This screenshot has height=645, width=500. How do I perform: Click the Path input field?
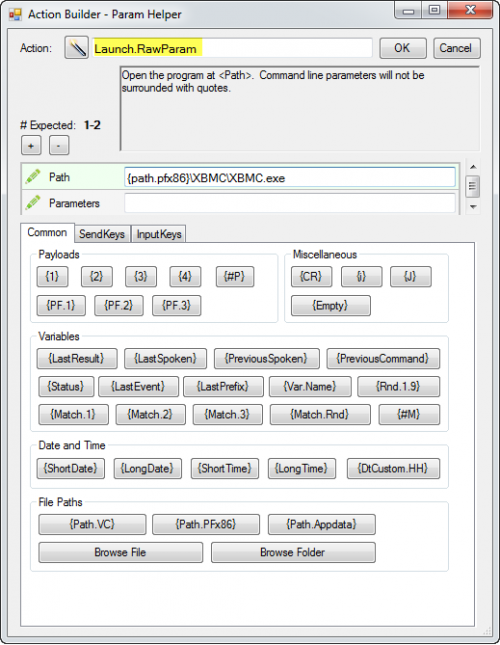(x=289, y=178)
